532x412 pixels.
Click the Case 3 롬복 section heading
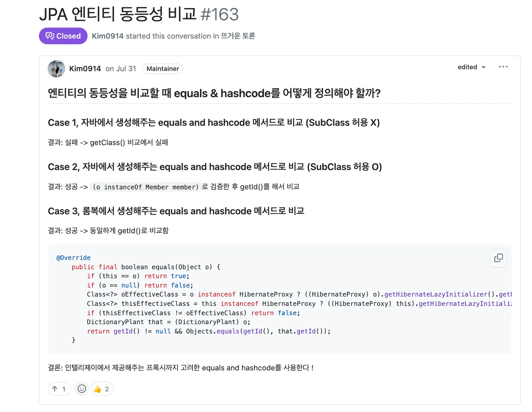tap(176, 211)
